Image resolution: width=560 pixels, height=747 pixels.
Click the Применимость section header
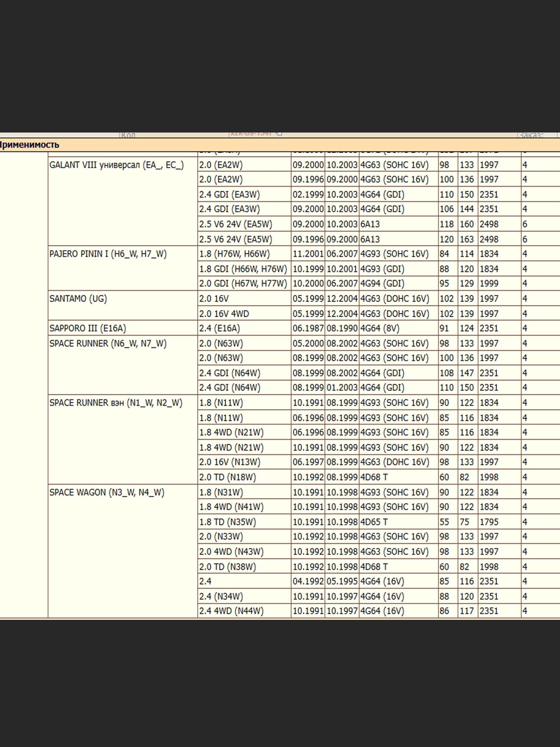(x=29, y=145)
